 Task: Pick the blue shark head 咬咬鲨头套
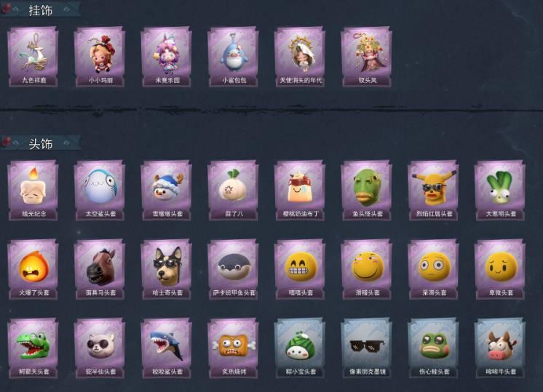pos(167,348)
